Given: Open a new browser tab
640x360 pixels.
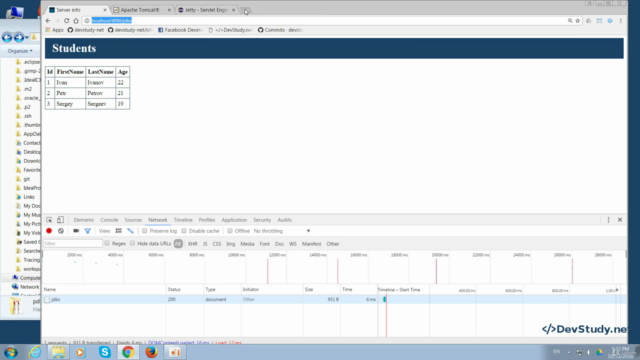Looking at the screenshot, I should click(245, 10).
